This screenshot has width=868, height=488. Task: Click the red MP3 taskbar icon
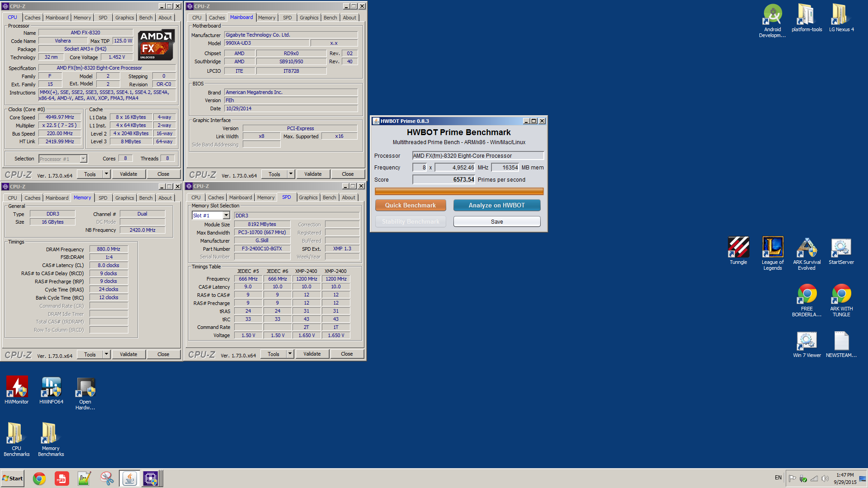pyautogui.click(x=62, y=479)
